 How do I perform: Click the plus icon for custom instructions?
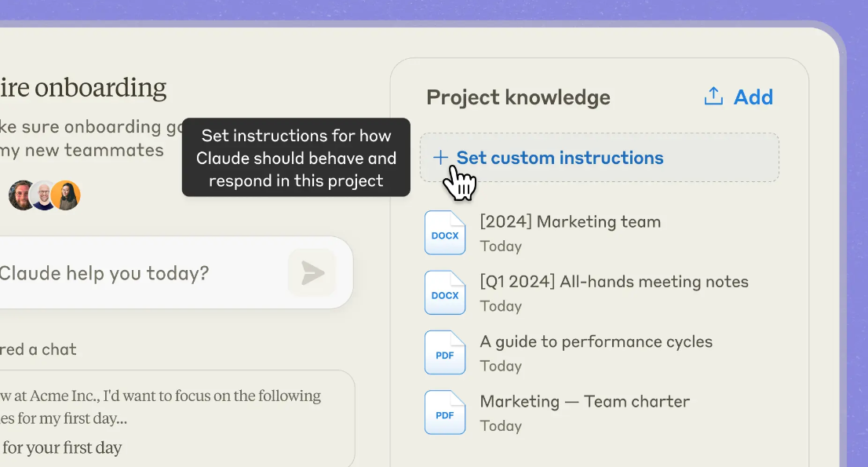tap(440, 158)
